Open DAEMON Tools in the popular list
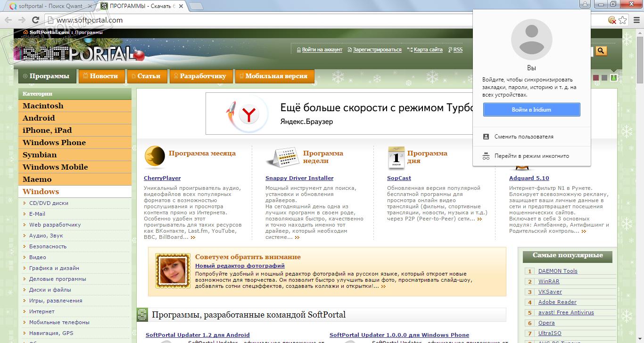This screenshot has height=343, width=644. pos(558,271)
